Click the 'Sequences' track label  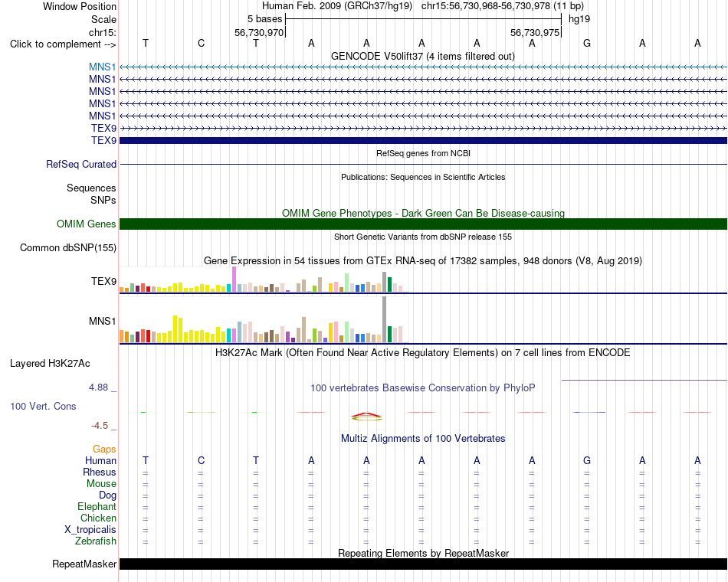91,188
